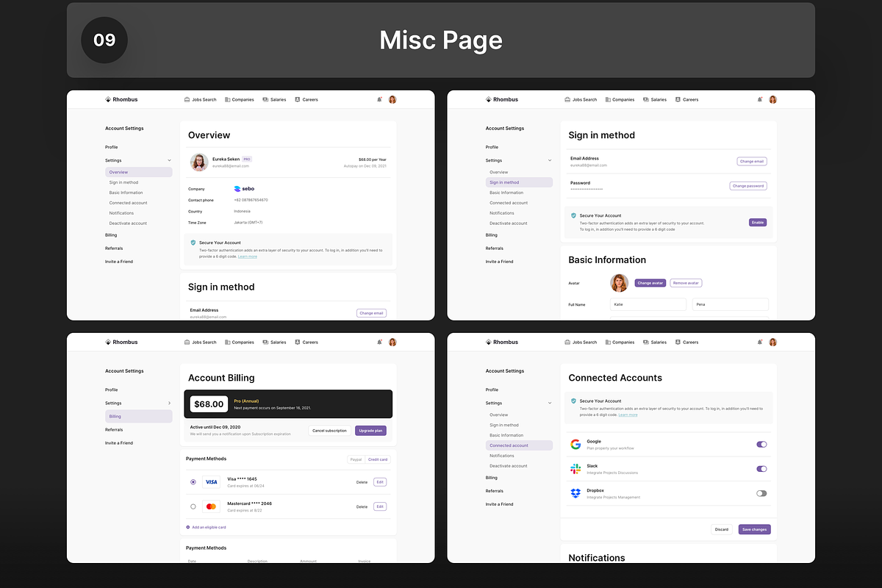Click the sebo company logo in Overview

tap(244, 189)
